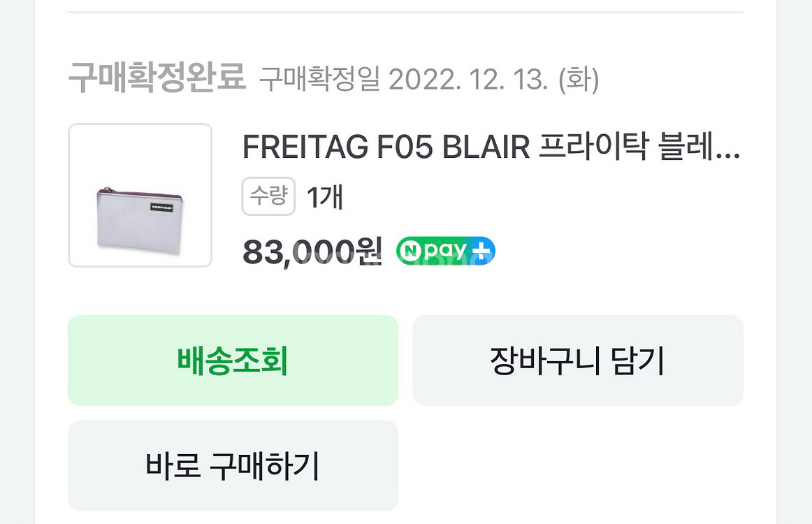The image size is (812, 524).
Task: Click the FREITAG logo tag on the pouch image
Action: point(161,208)
